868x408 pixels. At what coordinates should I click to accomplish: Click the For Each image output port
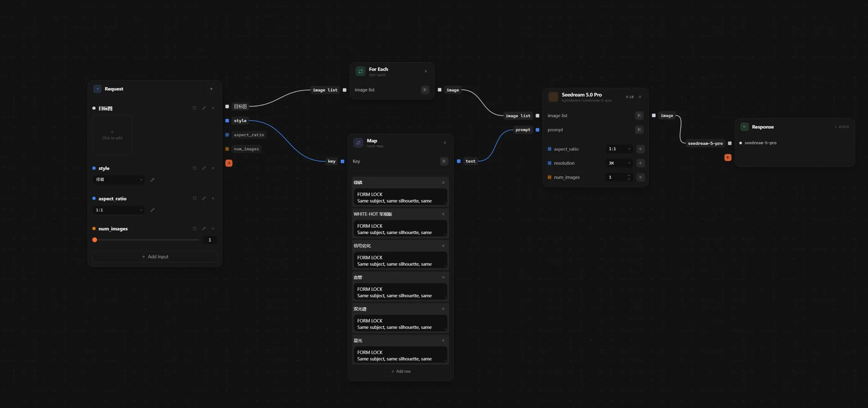coord(440,90)
